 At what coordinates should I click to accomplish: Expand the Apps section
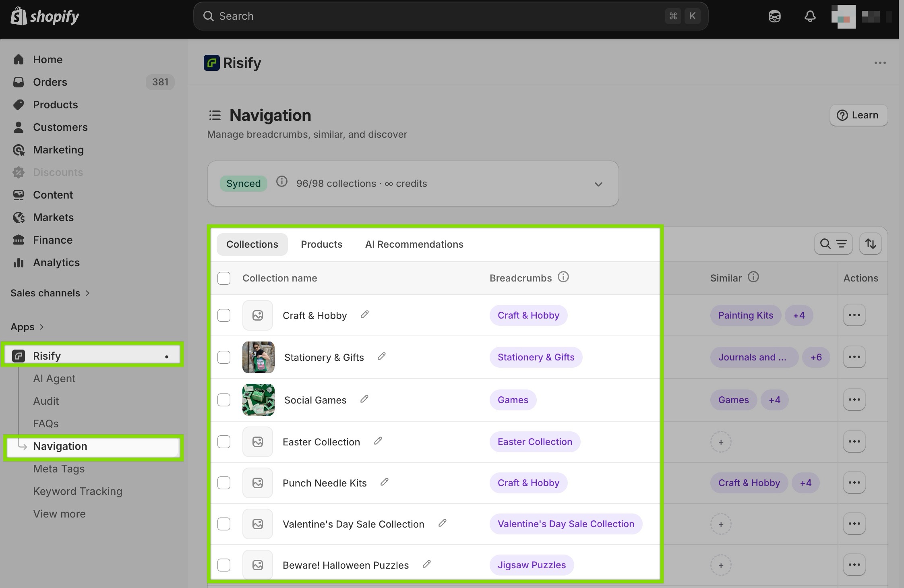(27, 327)
